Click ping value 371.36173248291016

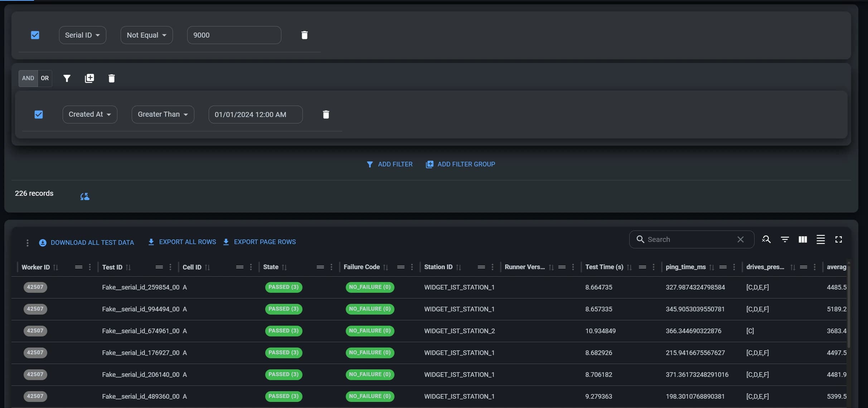697,375
